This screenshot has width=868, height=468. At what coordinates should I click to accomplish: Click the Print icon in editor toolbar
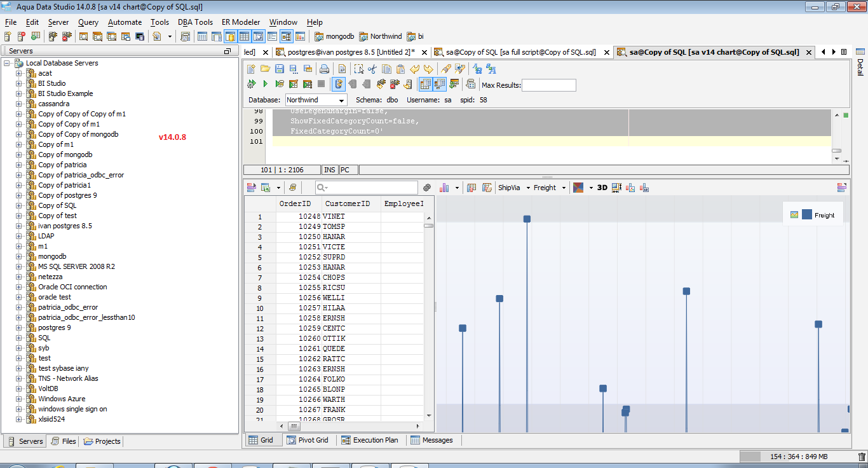point(324,69)
